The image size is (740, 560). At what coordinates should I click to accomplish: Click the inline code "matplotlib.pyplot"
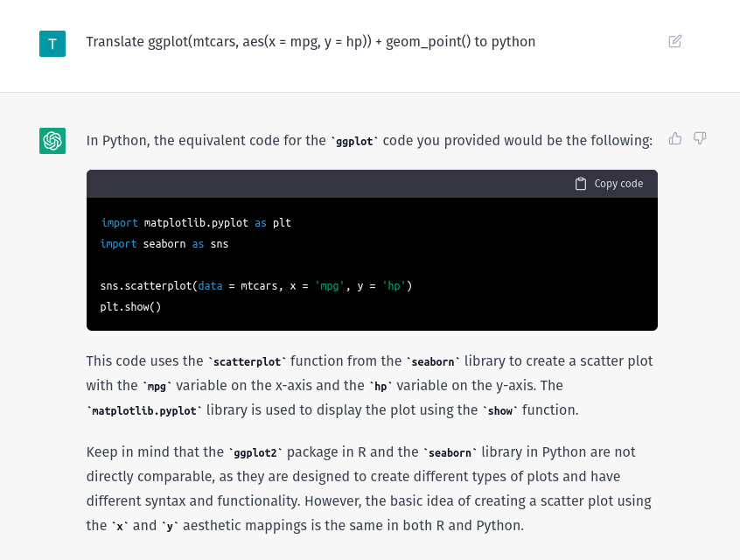point(144,410)
